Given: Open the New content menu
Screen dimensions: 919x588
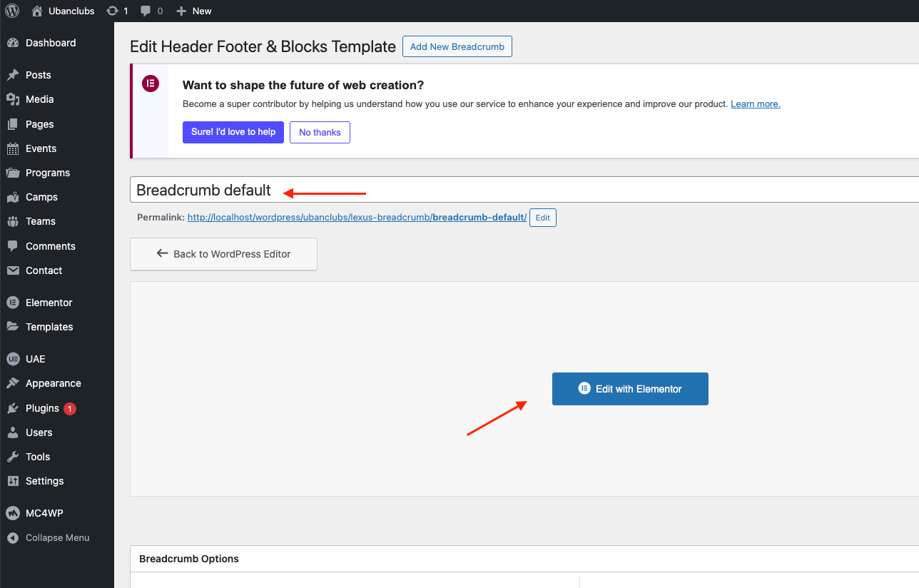Looking at the screenshot, I should click(194, 11).
